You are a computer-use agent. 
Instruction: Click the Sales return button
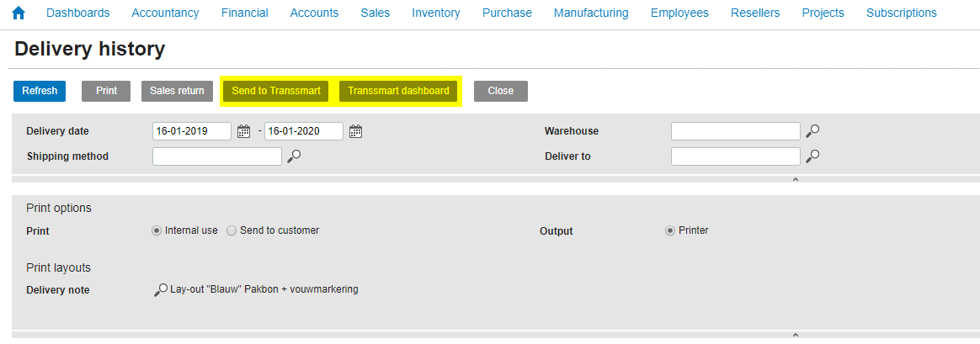(x=177, y=91)
